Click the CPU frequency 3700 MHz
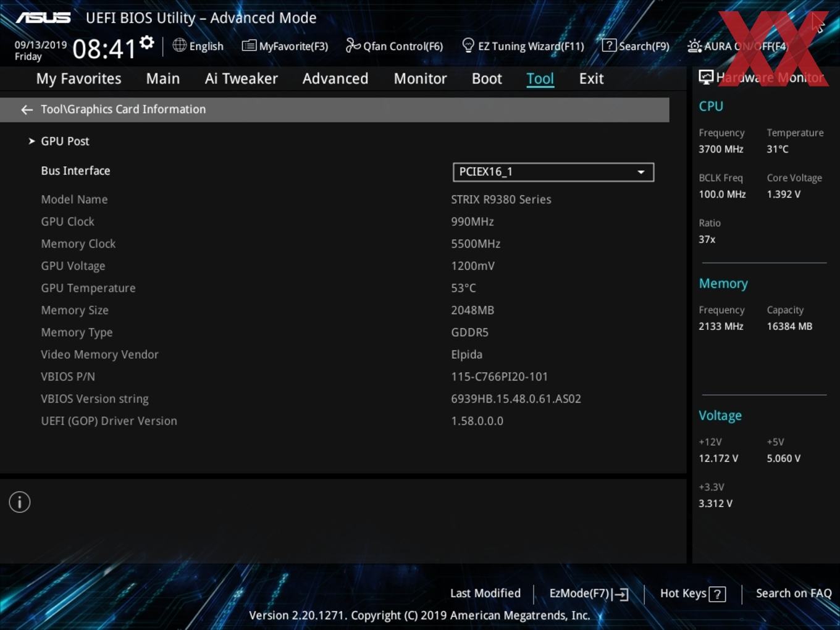The height and width of the screenshot is (630, 840). point(721,149)
